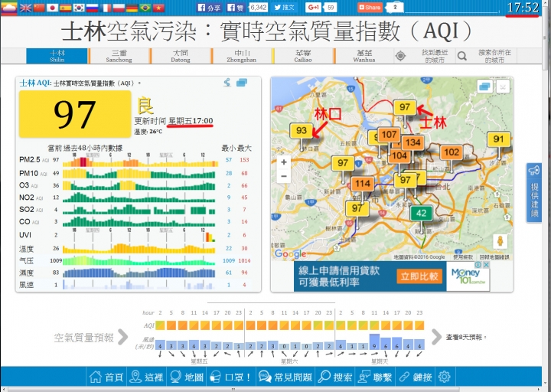
Task: Click the Facebook 讚 like button
Action: [x=236, y=8]
